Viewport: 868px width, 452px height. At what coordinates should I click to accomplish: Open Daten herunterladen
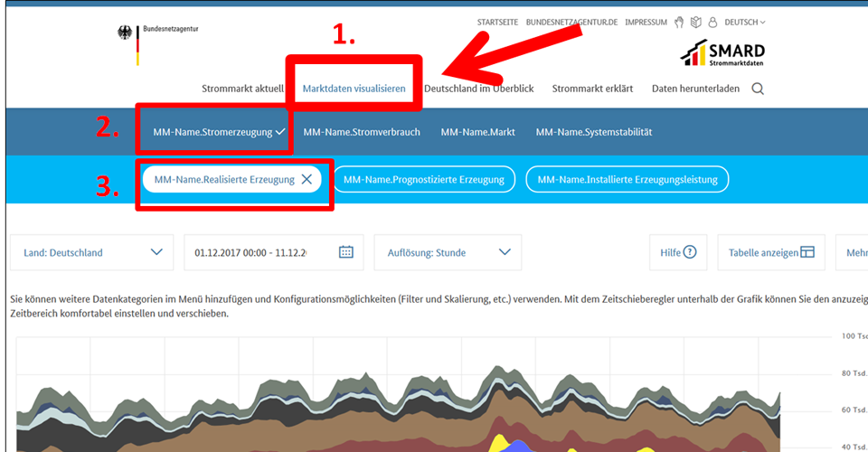695,89
